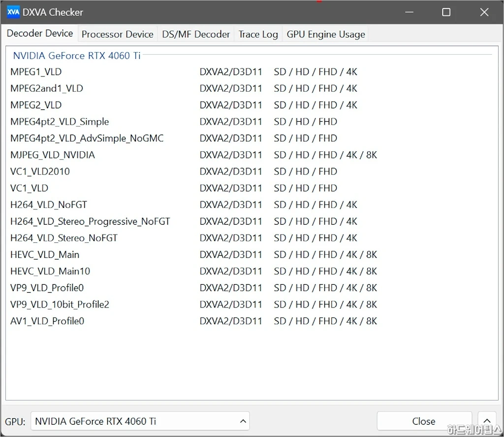This screenshot has height=437, width=504.
Task: Click the resolutions for H264_VLD_NoFGT
Action: coord(315,204)
